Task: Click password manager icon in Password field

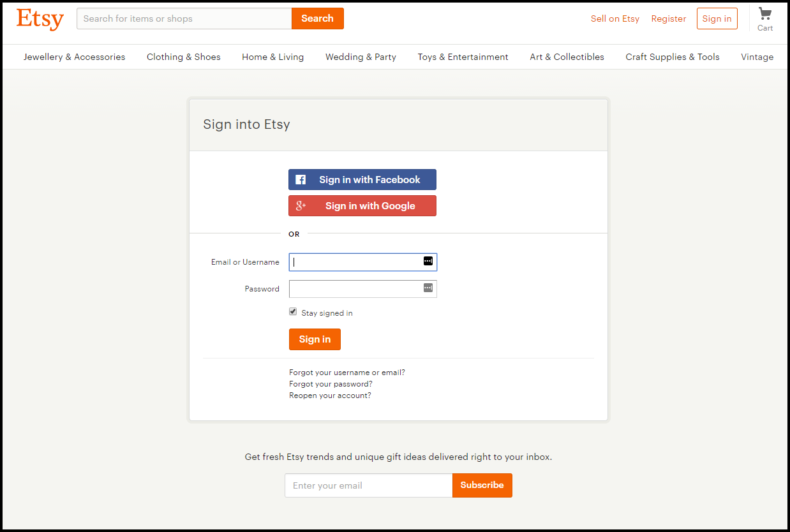Action: (x=428, y=288)
